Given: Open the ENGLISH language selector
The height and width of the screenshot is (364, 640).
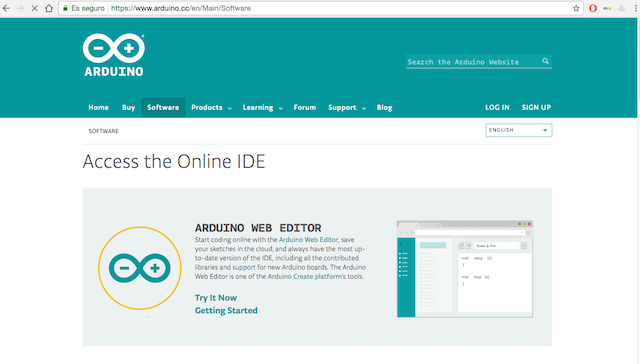Looking at the screenshot, I should click(519, 130).
